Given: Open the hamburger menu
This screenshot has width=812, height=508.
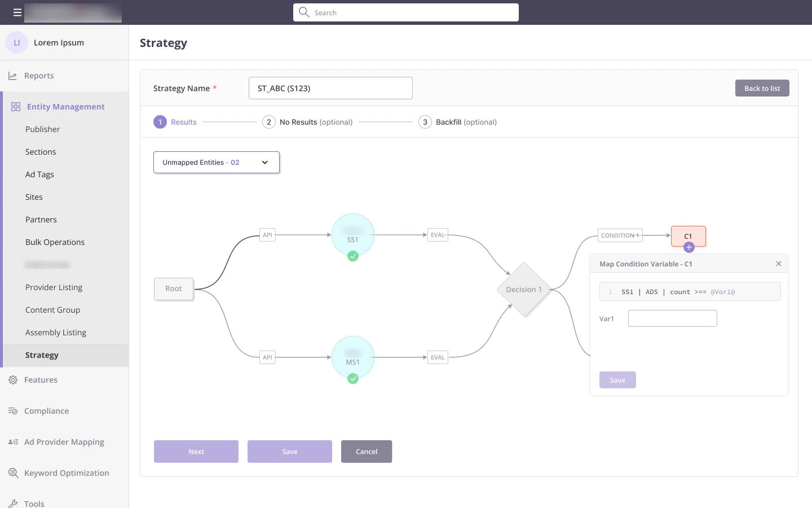Looking at the screenshot, I should pyautogui.click(x=17, y=12).
